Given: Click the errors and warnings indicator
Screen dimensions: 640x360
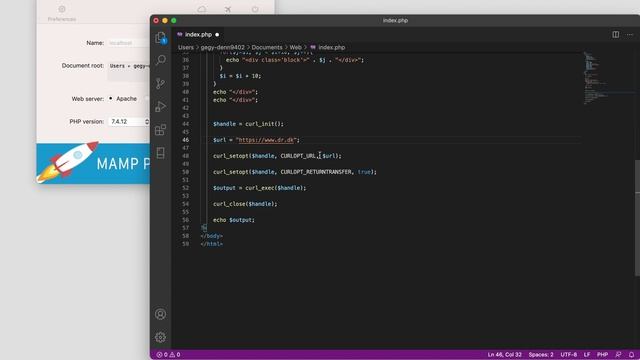Looking at the screenshot, I should (169, 355).
